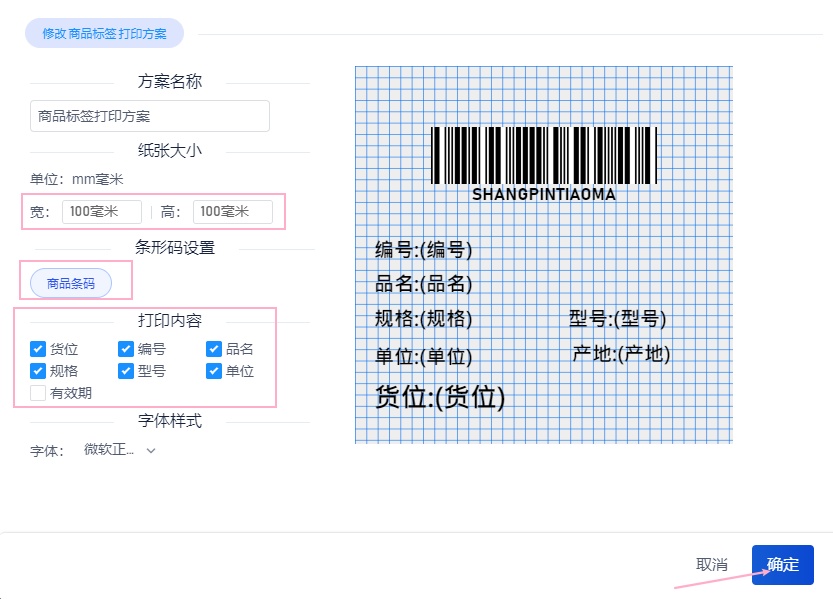
Task: Click the 打印内容 section heading
Action: click(170, 320)
